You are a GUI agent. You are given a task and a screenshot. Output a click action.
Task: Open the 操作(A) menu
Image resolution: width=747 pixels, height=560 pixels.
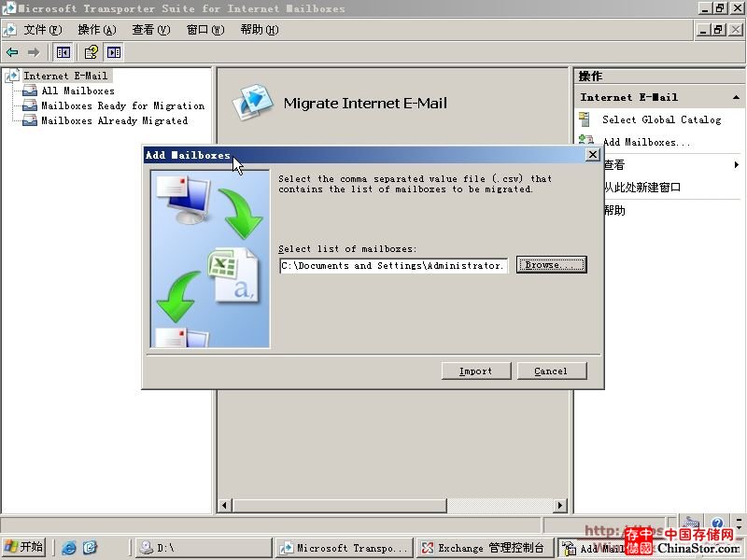[97, 30]
